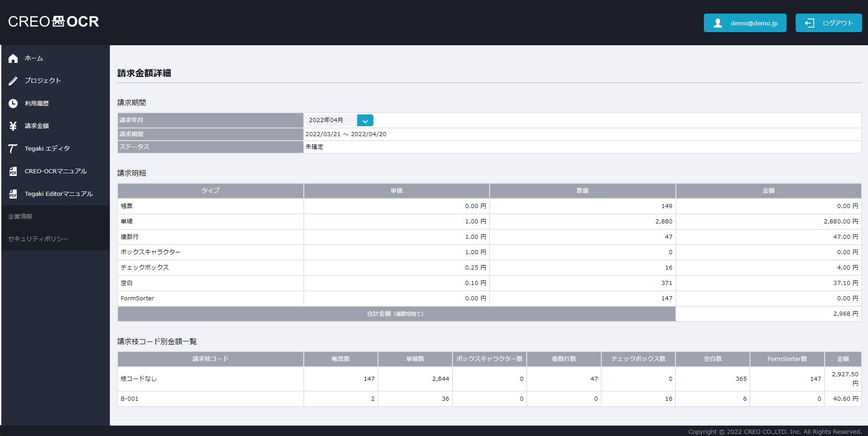Click the PDF icon for CREO-OCRマニュアル
The height and width of the screenshot is (436, 868).
point(13,171)
